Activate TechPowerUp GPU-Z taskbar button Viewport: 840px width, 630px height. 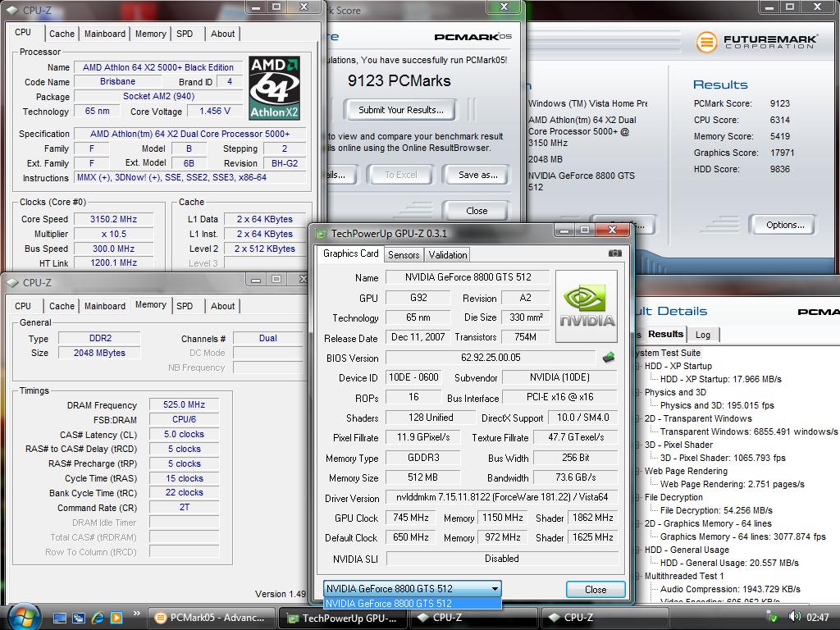coord(343,618)
